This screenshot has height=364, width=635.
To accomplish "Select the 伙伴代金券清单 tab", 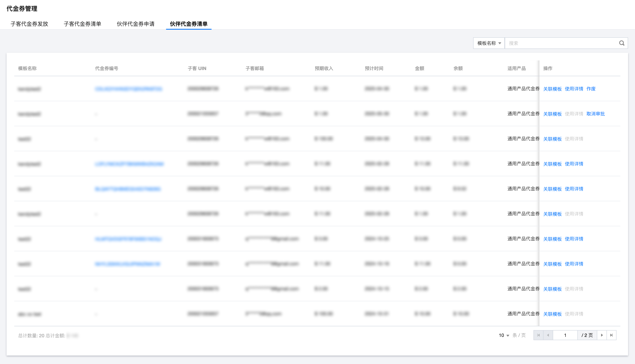I will (x=188, y=24).
